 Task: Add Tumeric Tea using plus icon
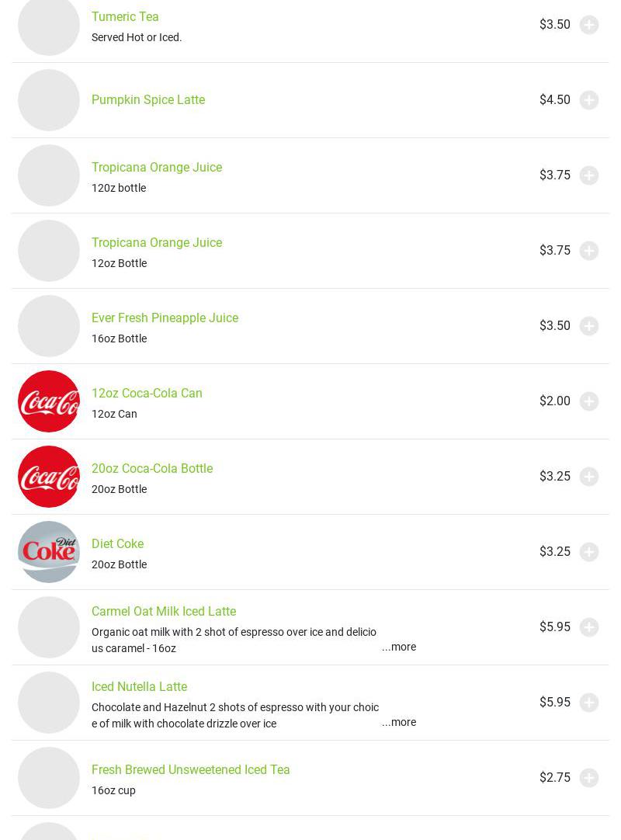(589, 25)
